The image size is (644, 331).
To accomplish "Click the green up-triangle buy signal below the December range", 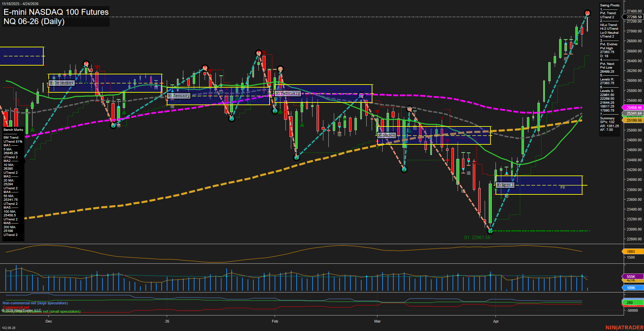I will click(x=124, y=113).
